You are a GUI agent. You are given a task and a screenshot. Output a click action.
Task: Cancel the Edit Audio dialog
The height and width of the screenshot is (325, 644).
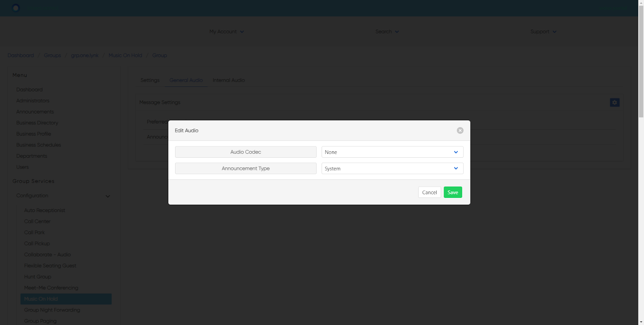(429, 192)
